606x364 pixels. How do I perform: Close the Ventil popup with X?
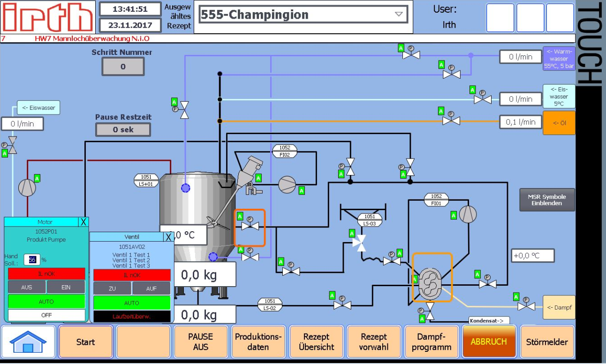[168, 237]
